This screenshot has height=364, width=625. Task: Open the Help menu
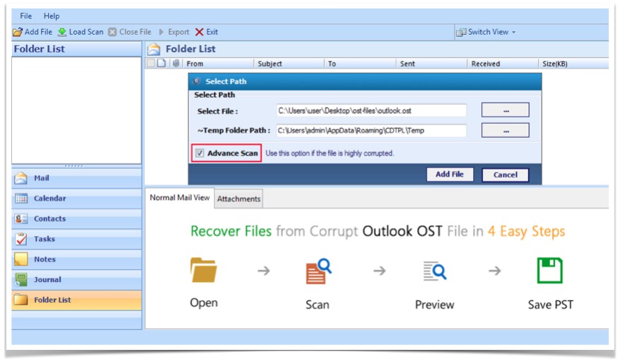52,16
